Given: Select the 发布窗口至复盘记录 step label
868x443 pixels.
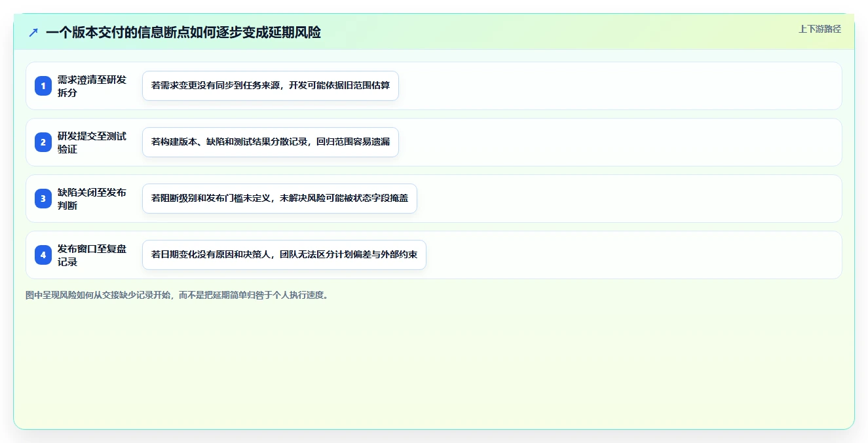Looking at the screenshot, I should (92, 255).
